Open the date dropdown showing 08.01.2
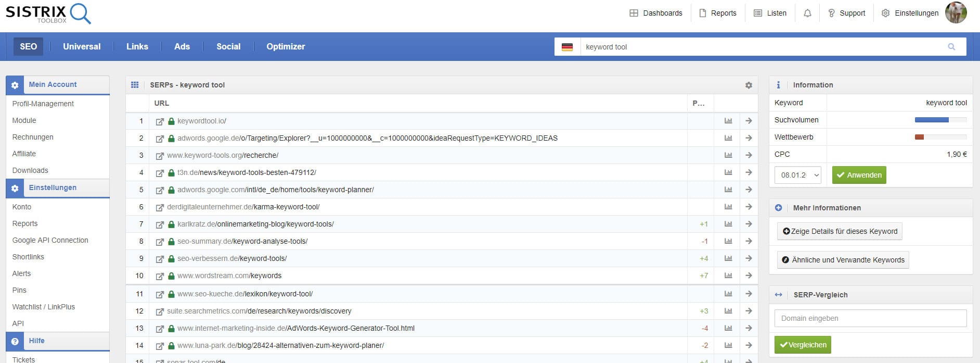The width and height of the screenshot is (980, 363). point(798,175)
